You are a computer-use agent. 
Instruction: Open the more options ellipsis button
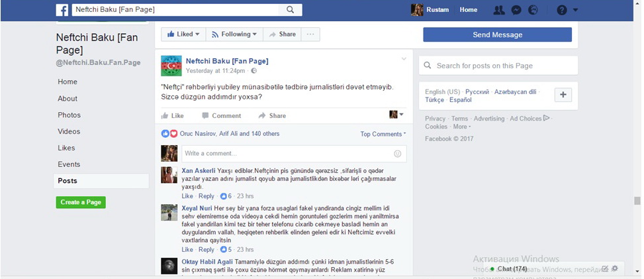(x=310, y=34)
